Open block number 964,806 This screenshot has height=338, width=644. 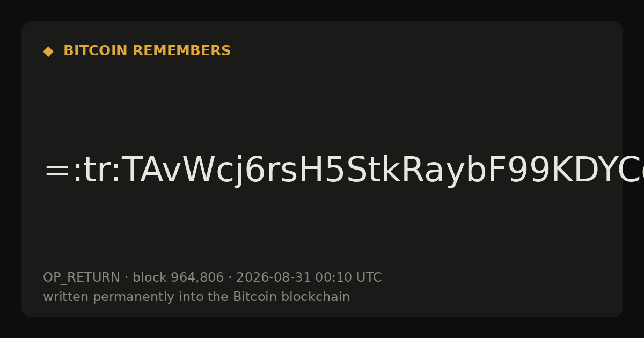[x=197, y=278]
